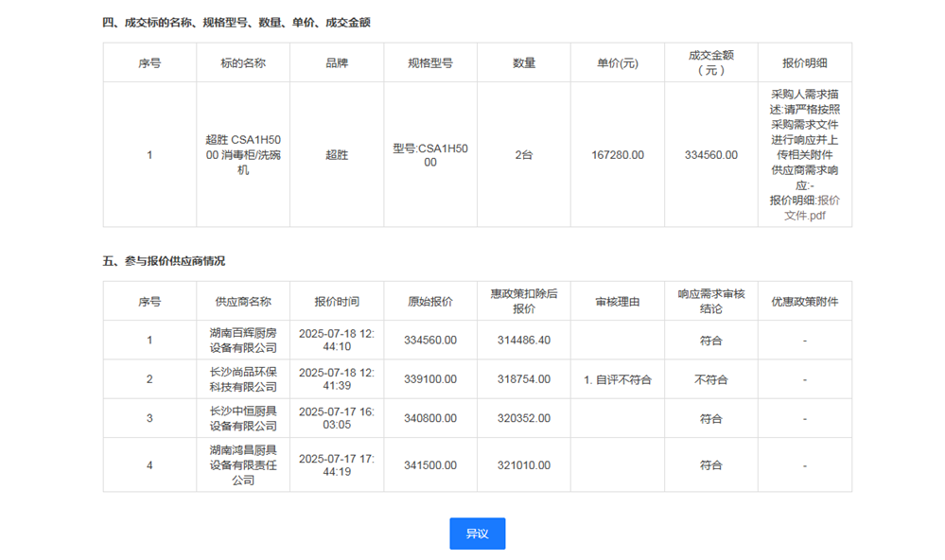Click the blue 异议 button

(x=478, y=534)
